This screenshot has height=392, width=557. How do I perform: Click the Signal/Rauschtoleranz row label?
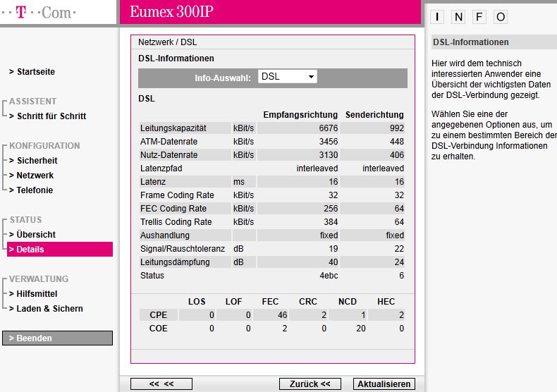182,249
